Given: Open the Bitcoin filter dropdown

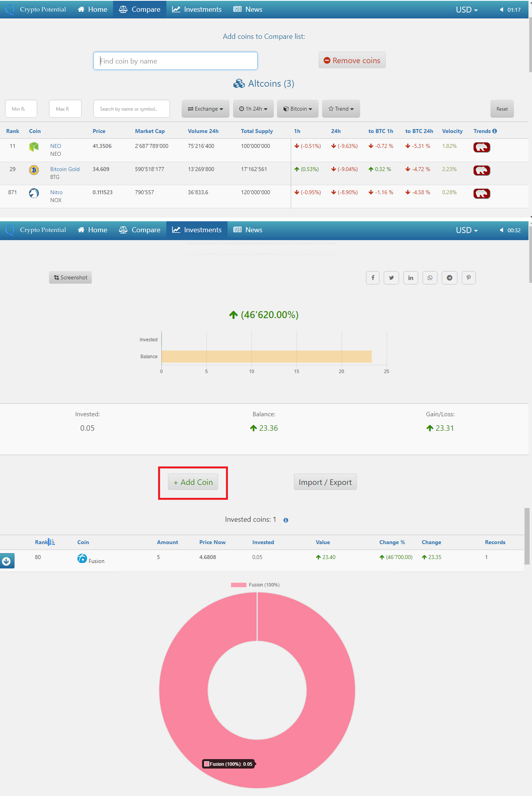Looking at the screenshot, I should 298,109.
